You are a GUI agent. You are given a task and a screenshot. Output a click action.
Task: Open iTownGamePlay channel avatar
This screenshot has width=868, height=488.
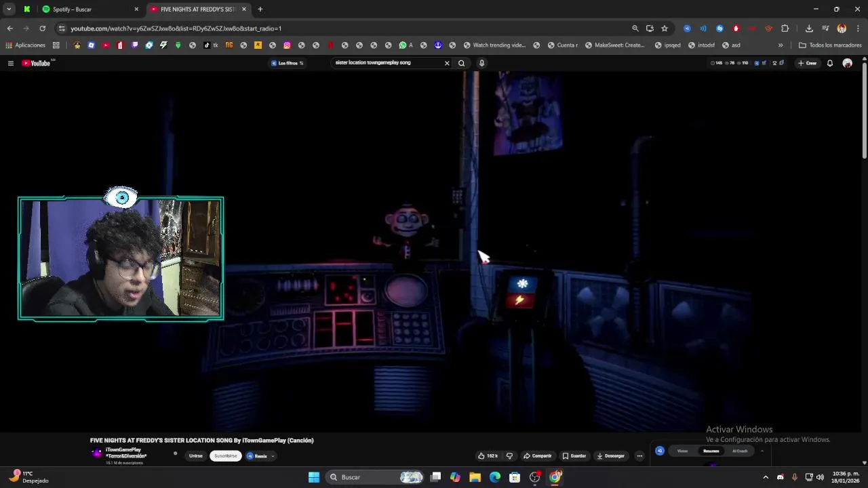pos(97,453)
